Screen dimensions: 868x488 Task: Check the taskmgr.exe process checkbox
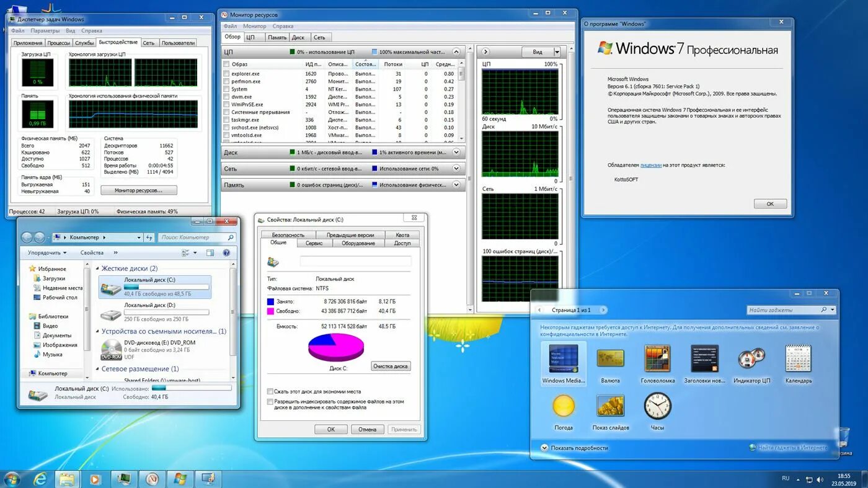pyautogui.click(x=226, y=120)
